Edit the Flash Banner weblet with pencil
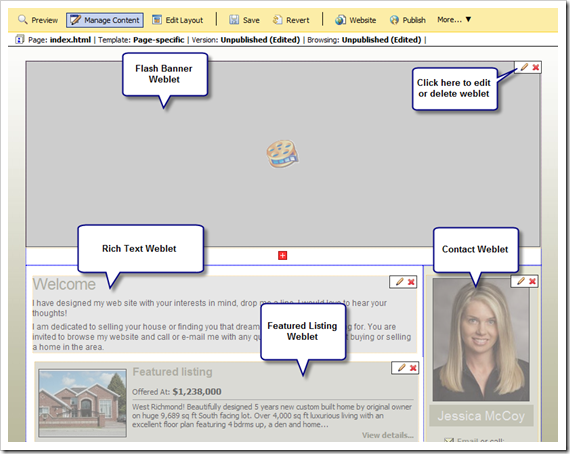Image resolution: width=570 pixels, height=454 pixels. 524,67
